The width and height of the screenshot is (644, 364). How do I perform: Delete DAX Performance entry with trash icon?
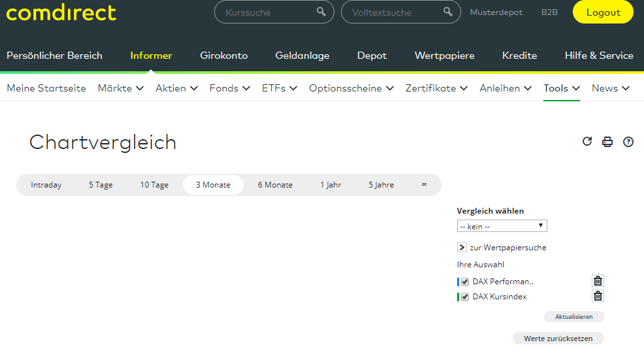(598, 281)
